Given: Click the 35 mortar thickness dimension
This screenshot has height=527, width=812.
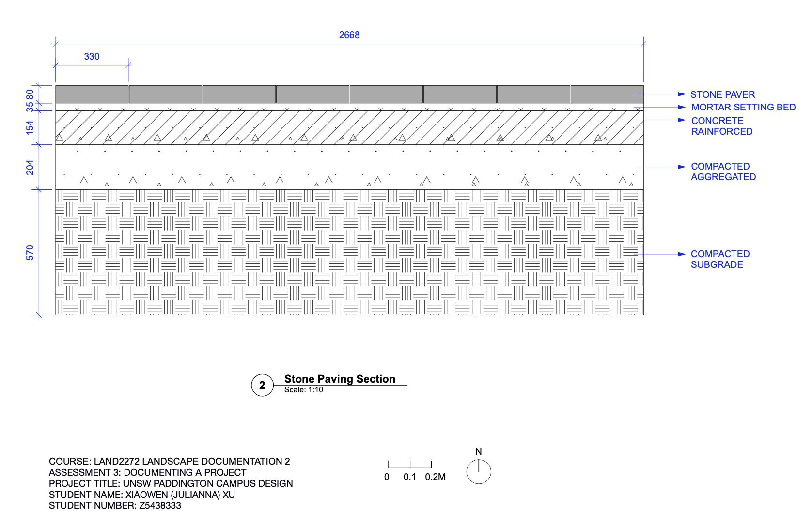Looking at the screenshot, I should point(30,107).
